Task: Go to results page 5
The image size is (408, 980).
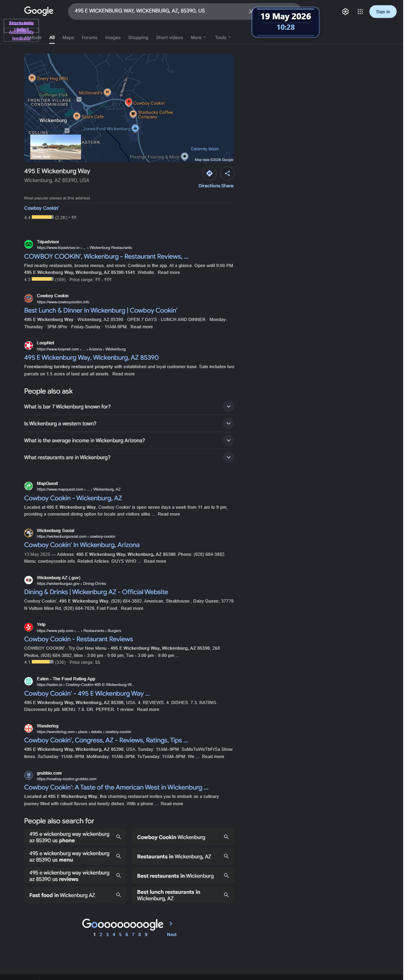Action: pos(120,934)
